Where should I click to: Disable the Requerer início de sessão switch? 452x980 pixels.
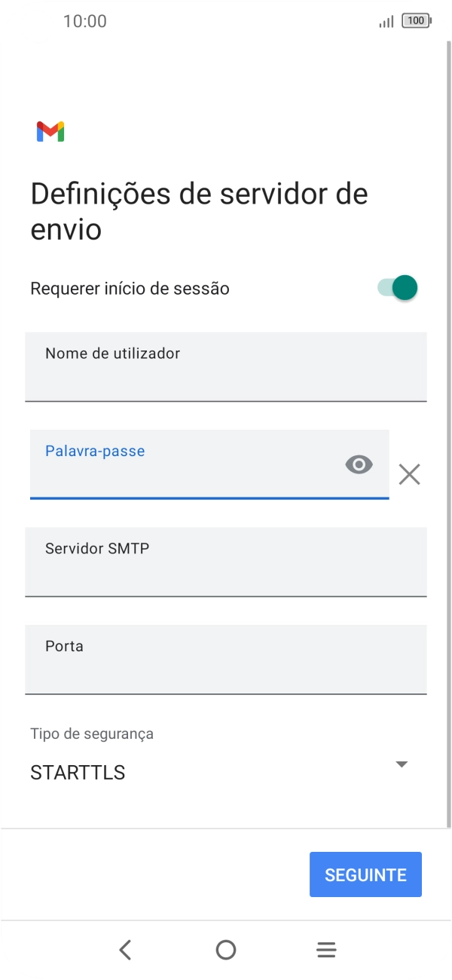click(x=398, y=288)
